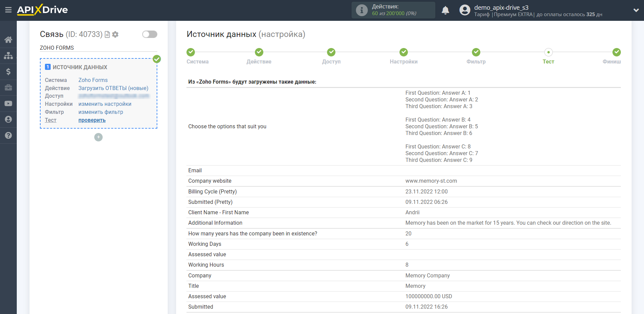
Task: Click the Additional Information label
Action: [x=215, y=223]
